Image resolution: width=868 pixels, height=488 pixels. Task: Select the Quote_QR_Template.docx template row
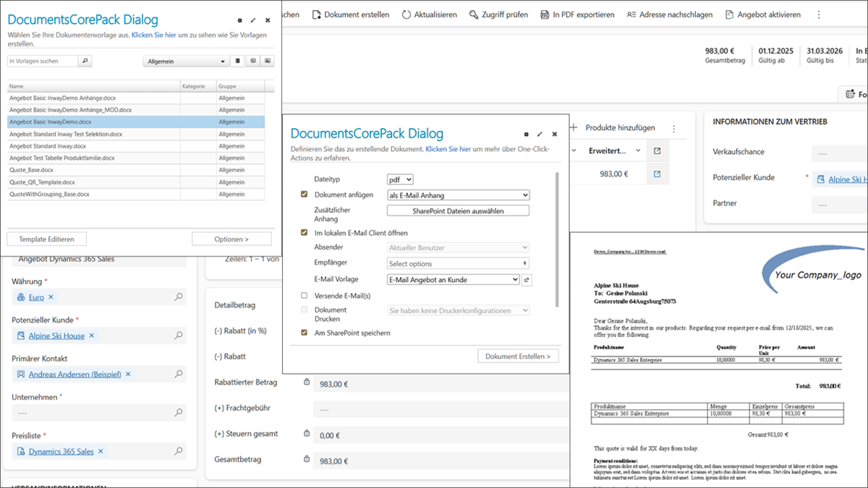pyautogui.click(x=42, y=182)
